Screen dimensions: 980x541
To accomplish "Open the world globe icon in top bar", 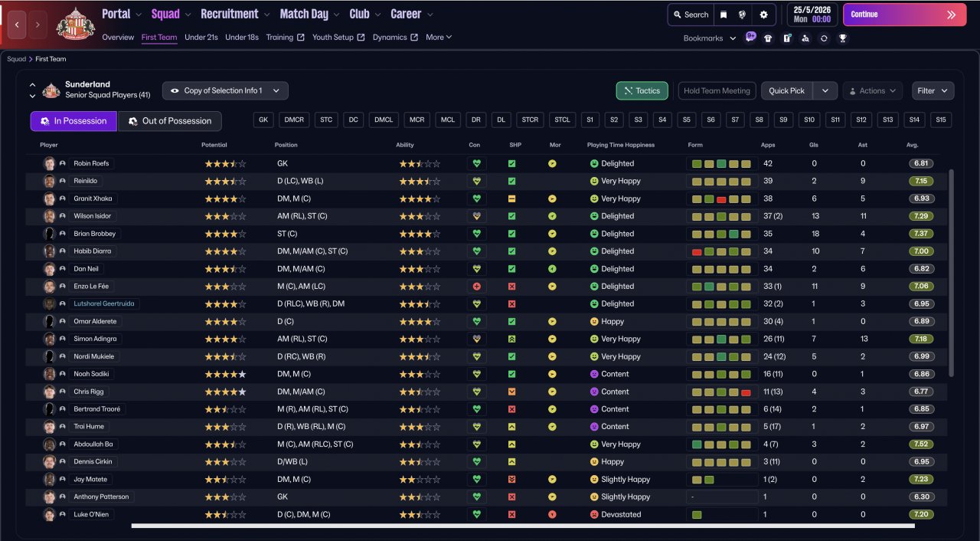I will pyautogui.click(x=743, y=15).
